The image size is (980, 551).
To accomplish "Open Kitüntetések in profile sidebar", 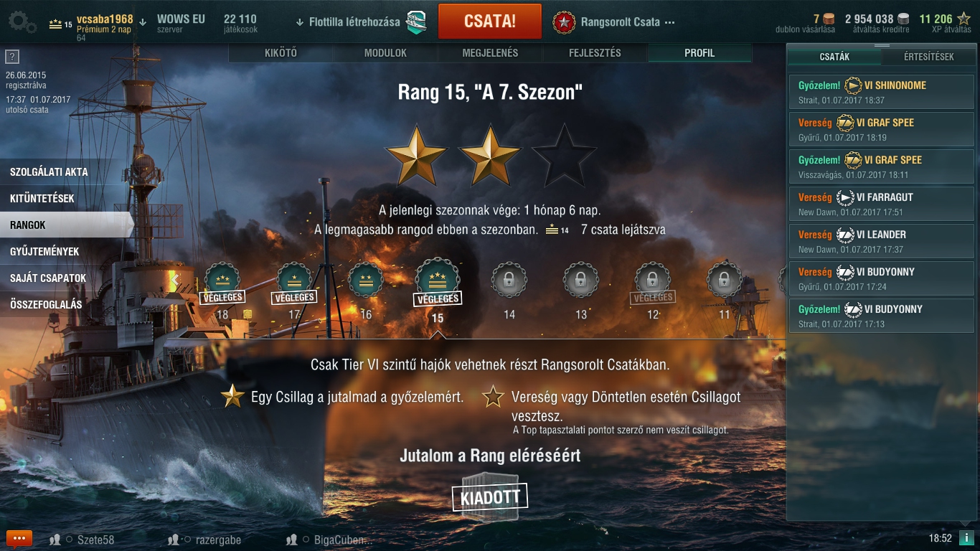I will 42,198.
